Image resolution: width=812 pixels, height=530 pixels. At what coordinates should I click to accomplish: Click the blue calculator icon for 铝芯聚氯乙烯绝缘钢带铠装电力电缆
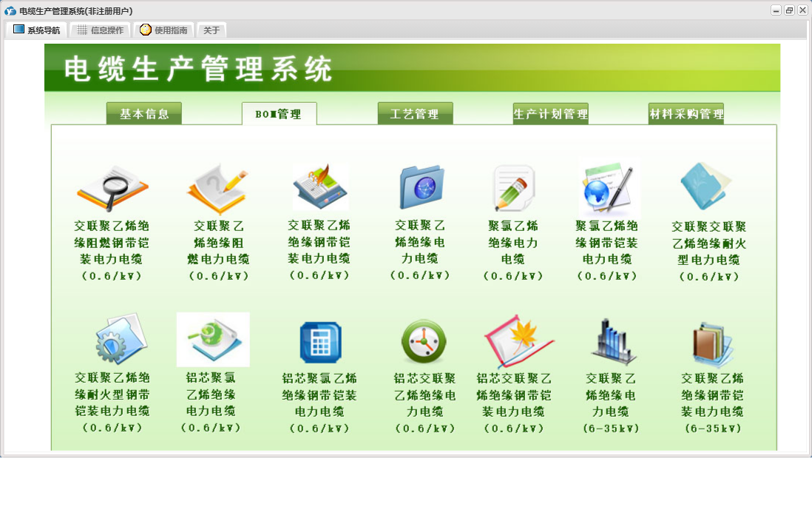[x=320, y=342]
